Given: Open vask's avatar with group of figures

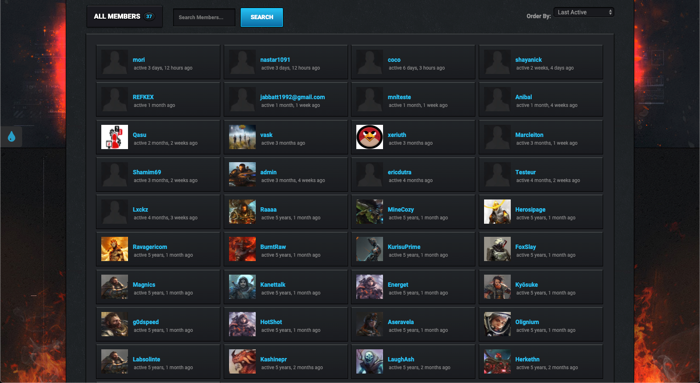Looking at the screenshot, I should coord(242,137).
